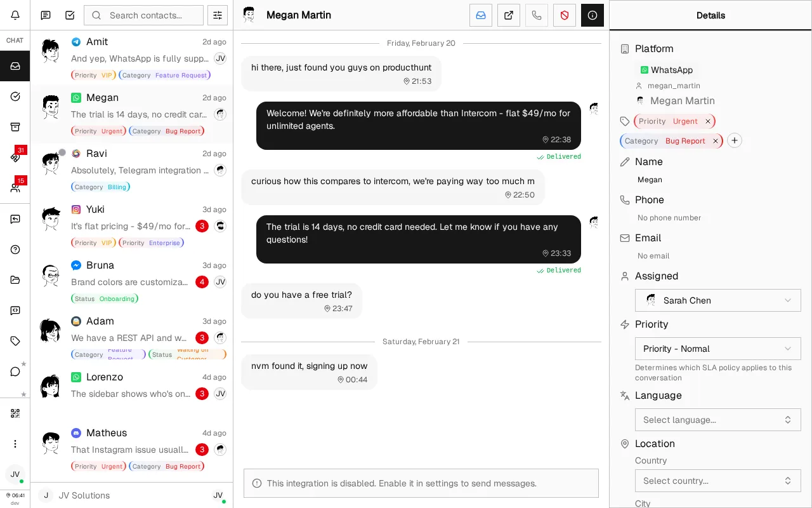This screenshot has height=508, width=812.
Task: Open the notifications bell icon
Action: click(15, 15)
